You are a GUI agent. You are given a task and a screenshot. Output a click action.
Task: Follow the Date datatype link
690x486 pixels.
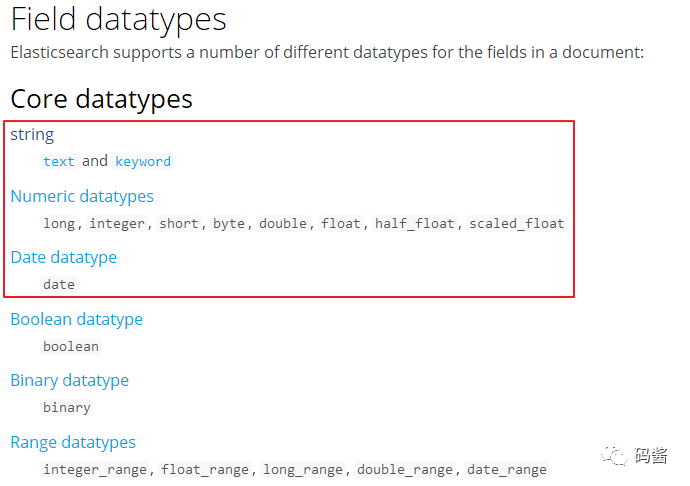click(x=64, y=258)
